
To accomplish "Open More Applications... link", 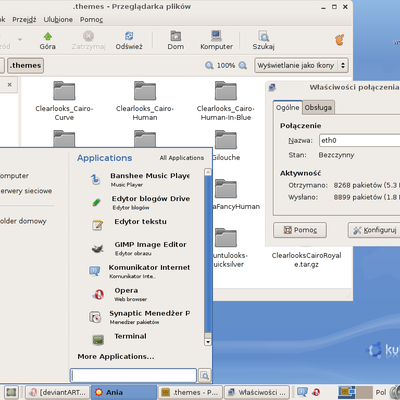I will [x=116, y=356].
